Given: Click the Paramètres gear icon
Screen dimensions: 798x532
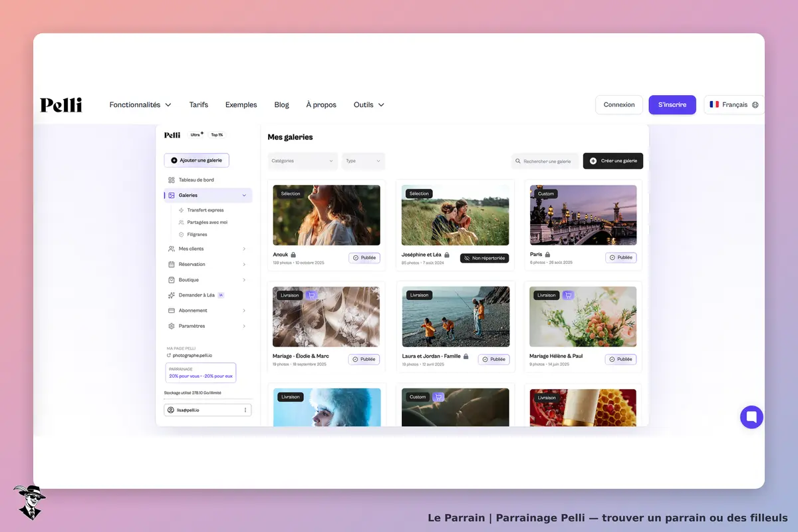Looking at the screenshot, I should click(x=172, y=327).
